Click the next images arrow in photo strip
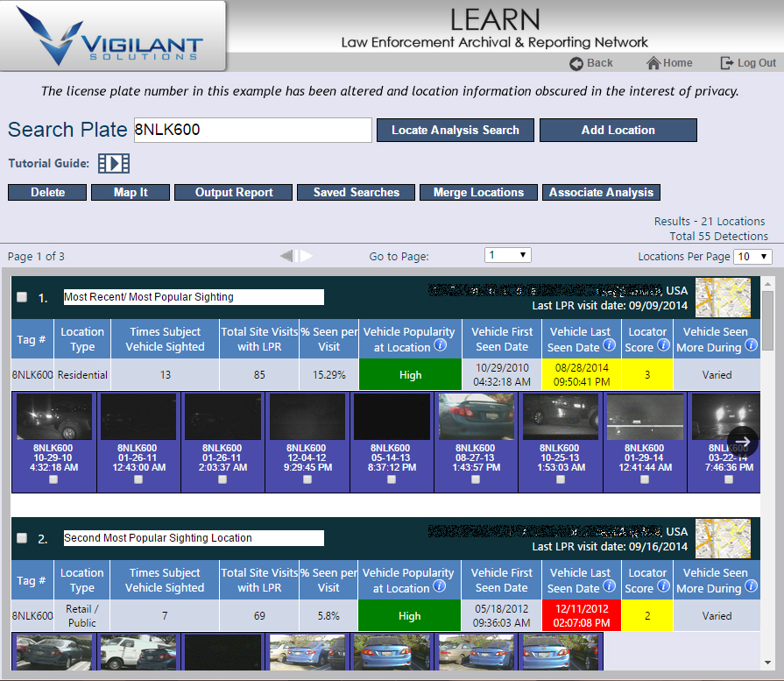This screenshot has height=681, width=784. pyautogui.click(x=741, y=442)
